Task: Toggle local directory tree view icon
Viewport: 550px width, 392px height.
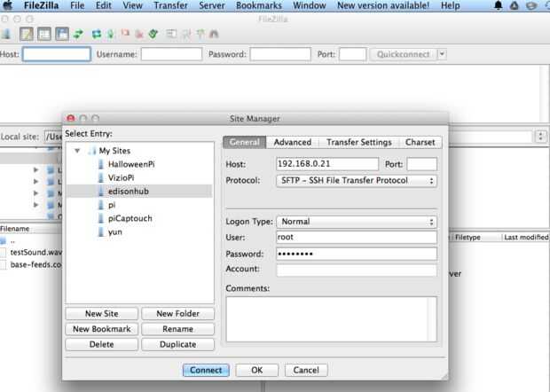Action: [x=44, y=34]
